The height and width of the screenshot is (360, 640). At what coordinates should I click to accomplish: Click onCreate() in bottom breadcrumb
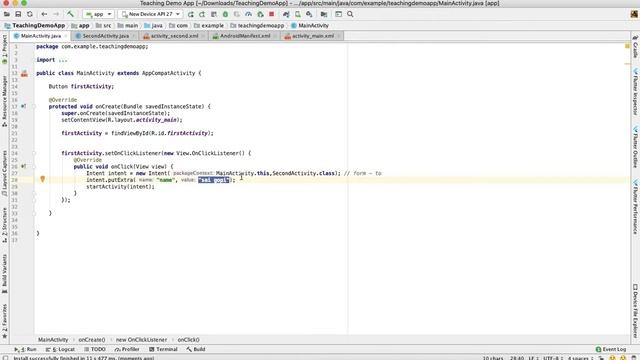tap(92, 340)
